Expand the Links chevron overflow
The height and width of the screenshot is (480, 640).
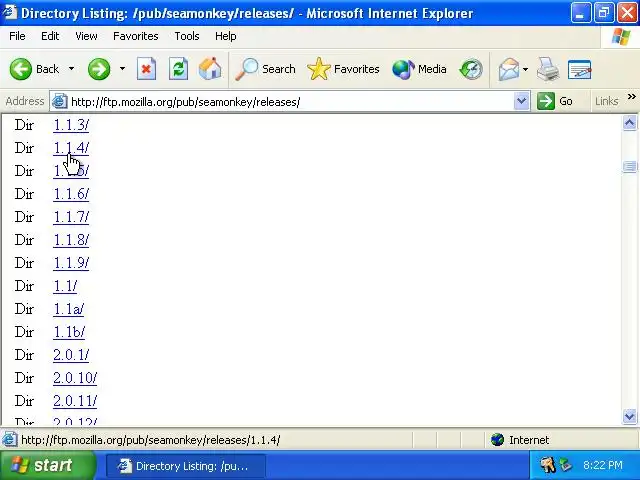click(x=631, y=97)
